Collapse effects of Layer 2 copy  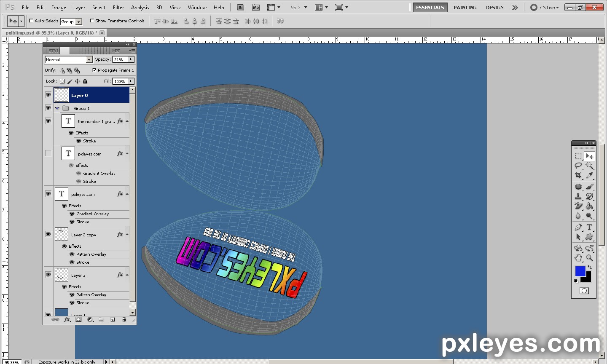(x=127, y=234)
